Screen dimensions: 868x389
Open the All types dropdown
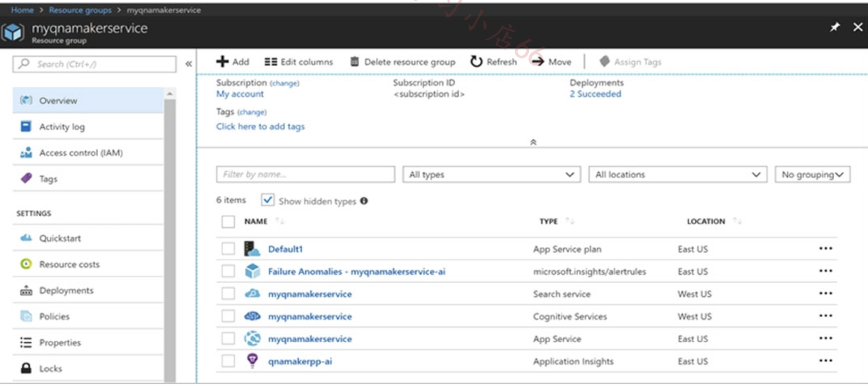(x=492, y=174)
